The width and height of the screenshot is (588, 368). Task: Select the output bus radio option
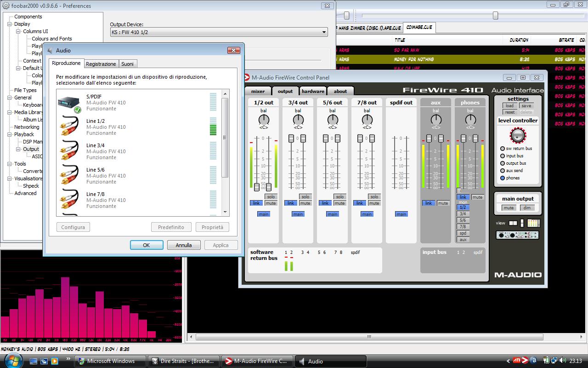click(503, 163)
